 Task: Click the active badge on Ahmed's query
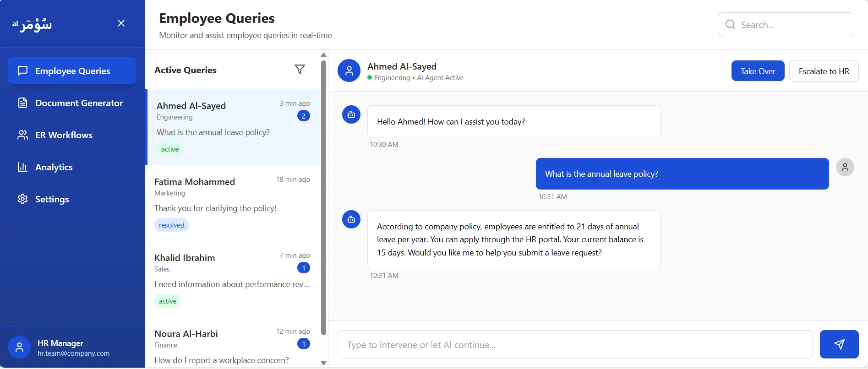point(169,149)
